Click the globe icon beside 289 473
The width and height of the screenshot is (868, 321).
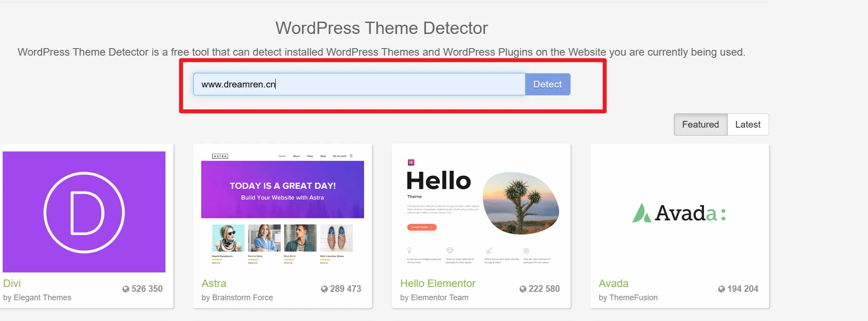pos(324,289)
